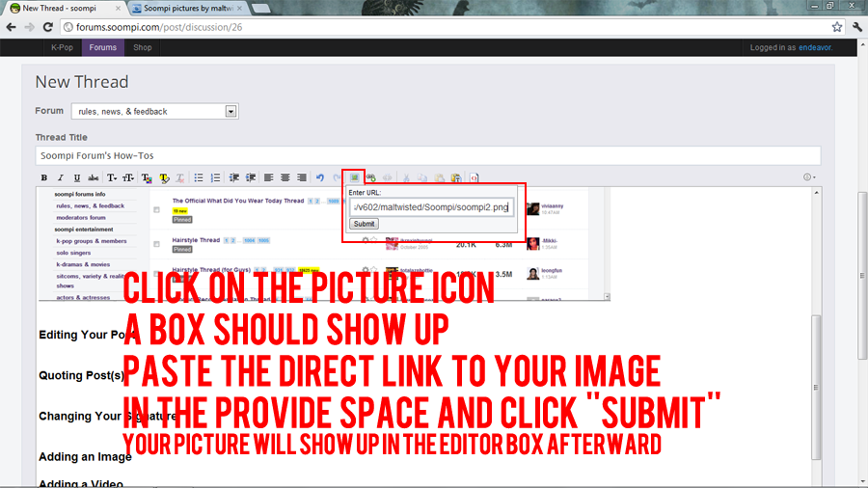Apply strikethrough formatting

[94, 177]
